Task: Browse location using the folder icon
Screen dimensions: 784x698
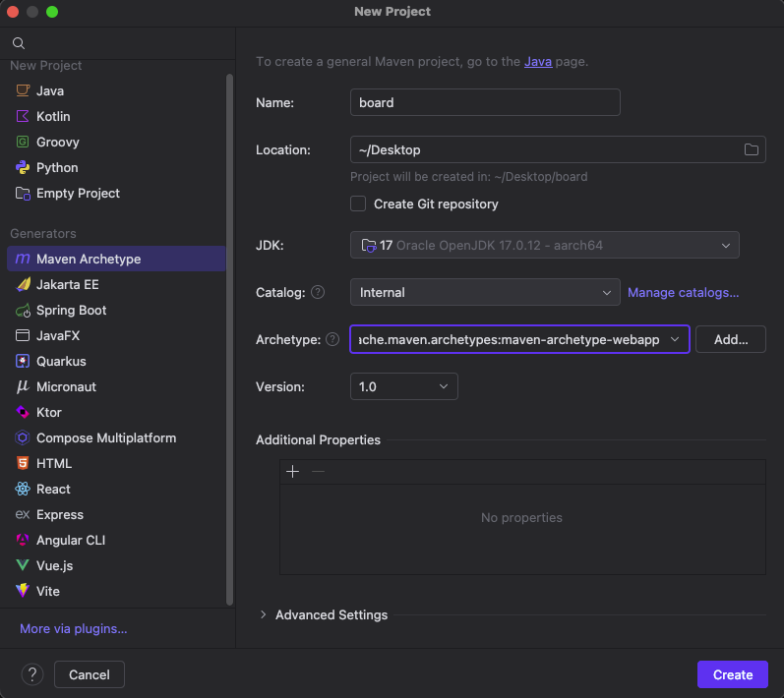Action: pos(752,149)
